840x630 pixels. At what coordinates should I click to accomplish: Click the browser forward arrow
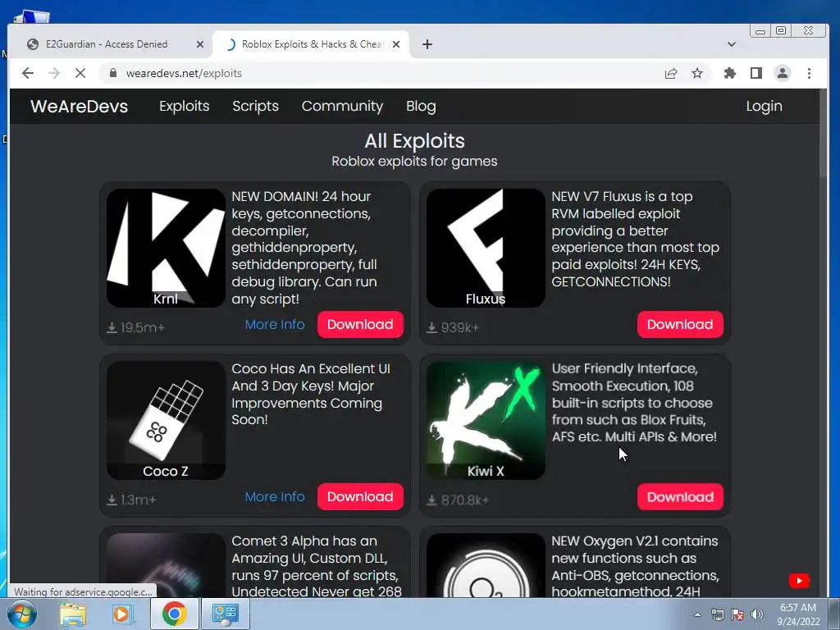click(54, 73)
